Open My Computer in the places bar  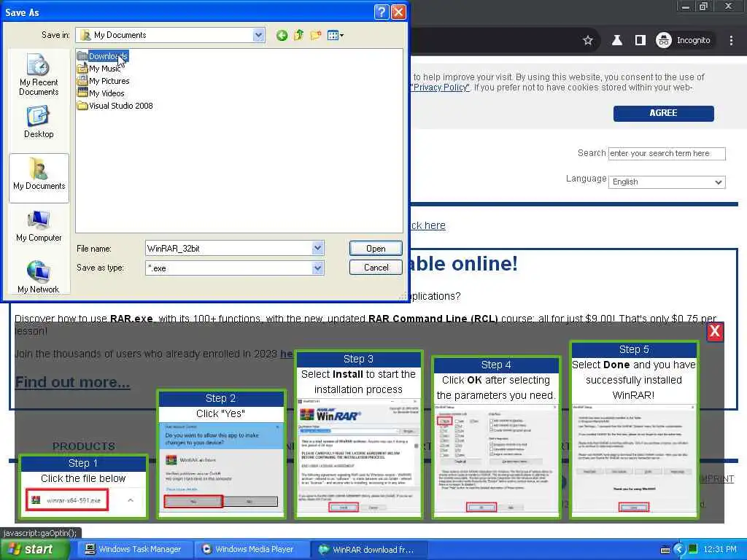[39, 226]
